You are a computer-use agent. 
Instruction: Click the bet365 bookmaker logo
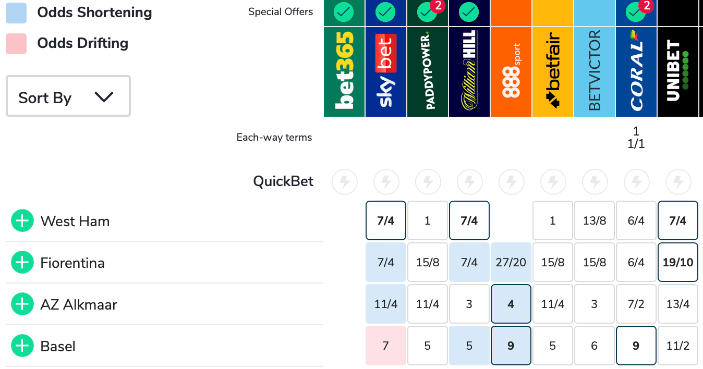(x=344, y=72)
